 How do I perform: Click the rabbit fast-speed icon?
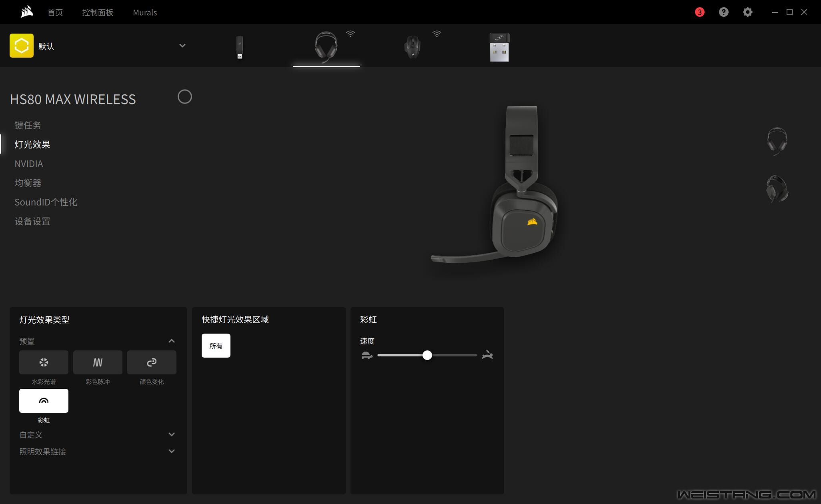click(x=487, y=355)
